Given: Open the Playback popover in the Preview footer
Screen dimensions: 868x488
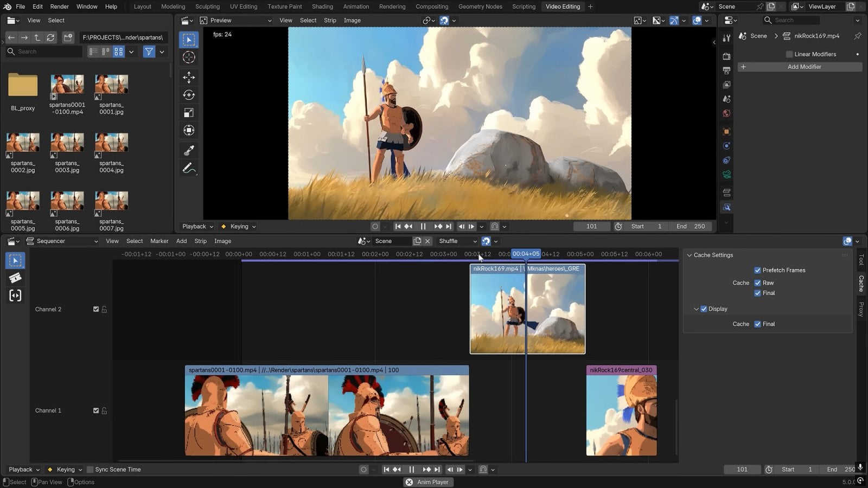Looking at the screenshot, I should (197, 227).
